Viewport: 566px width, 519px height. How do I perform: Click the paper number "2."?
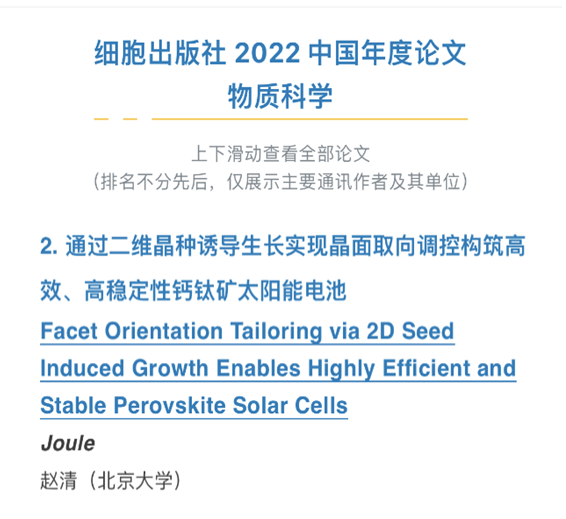point(49,247)
